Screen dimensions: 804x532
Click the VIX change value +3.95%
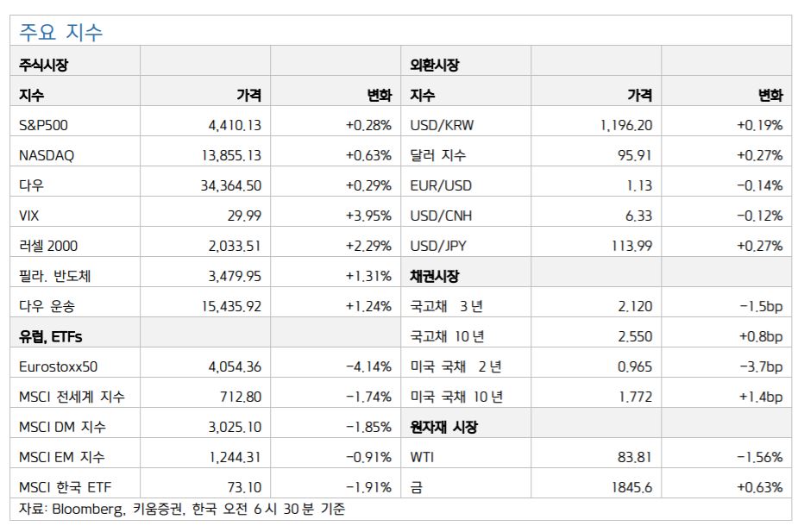368,216
